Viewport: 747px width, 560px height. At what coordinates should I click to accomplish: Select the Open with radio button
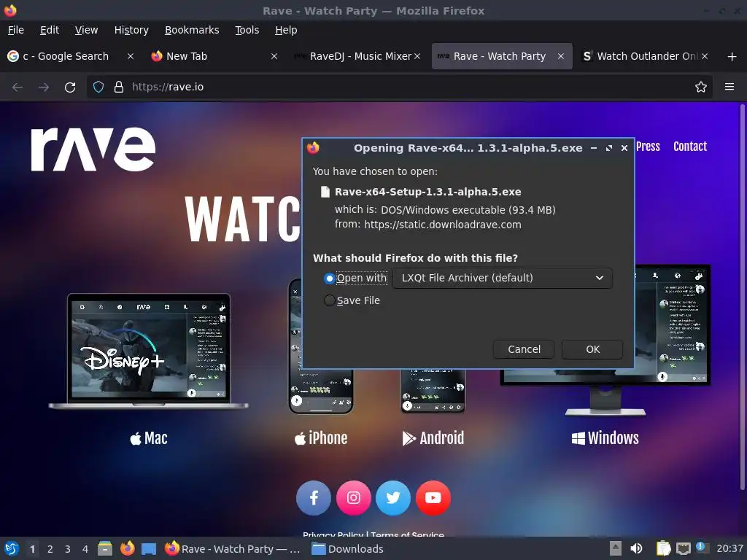[329, 278]
